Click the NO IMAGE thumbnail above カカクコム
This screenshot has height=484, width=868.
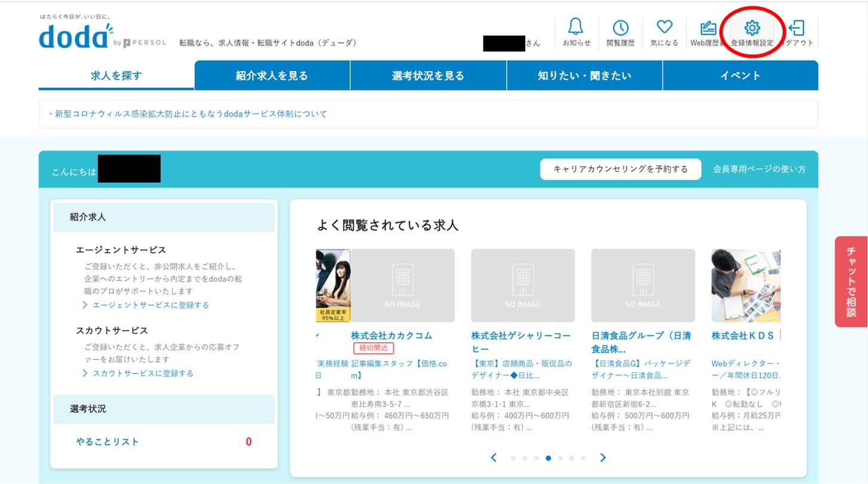click(403, 285)
